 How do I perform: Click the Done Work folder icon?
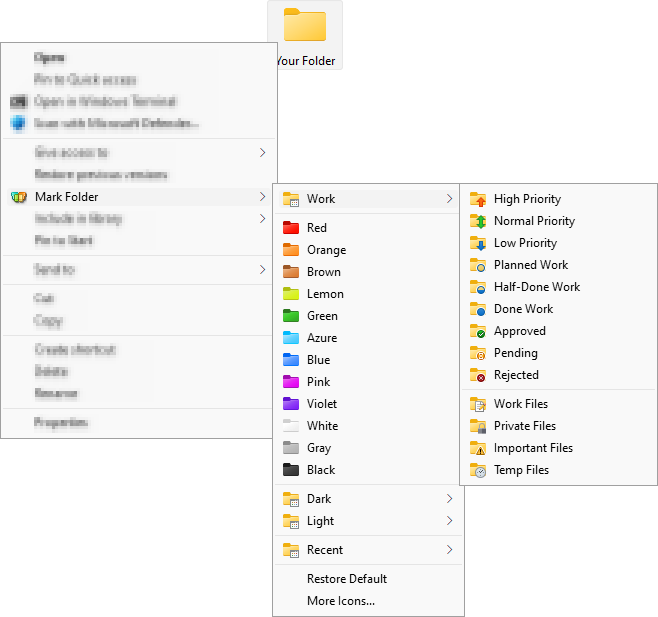coord(478,309)
